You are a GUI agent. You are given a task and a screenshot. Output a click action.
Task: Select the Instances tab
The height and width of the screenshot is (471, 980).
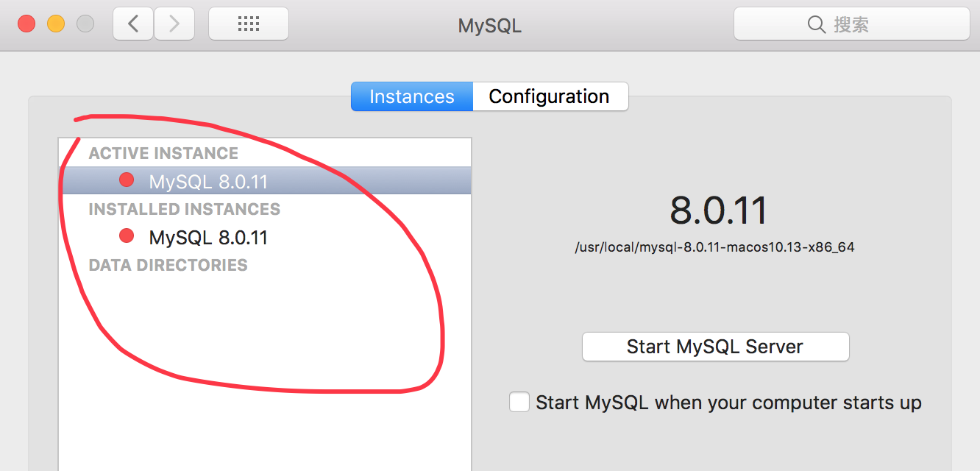(412, 96)
